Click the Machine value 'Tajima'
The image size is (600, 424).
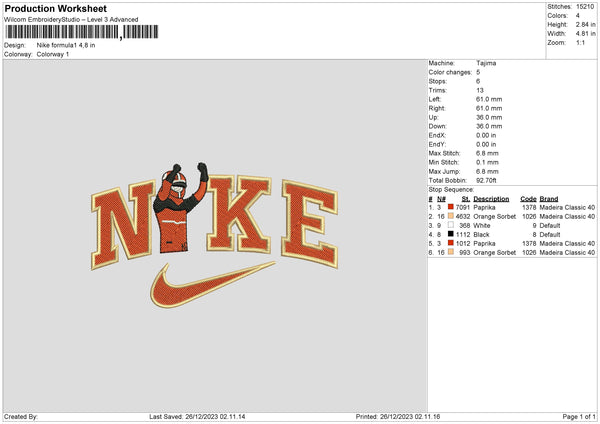click(486, 63)
